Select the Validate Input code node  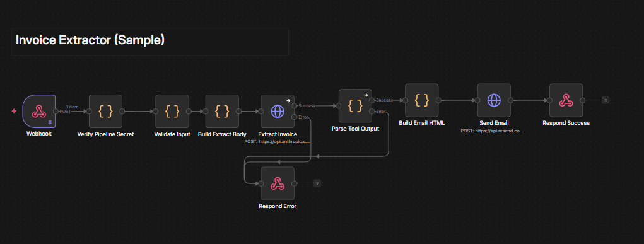pos(172,111)
